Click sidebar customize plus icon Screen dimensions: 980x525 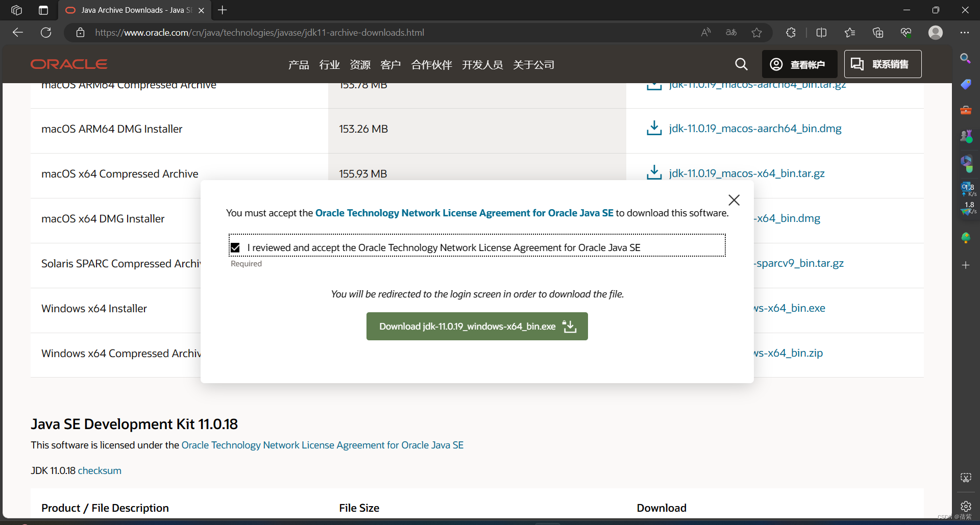coord(965,265)
